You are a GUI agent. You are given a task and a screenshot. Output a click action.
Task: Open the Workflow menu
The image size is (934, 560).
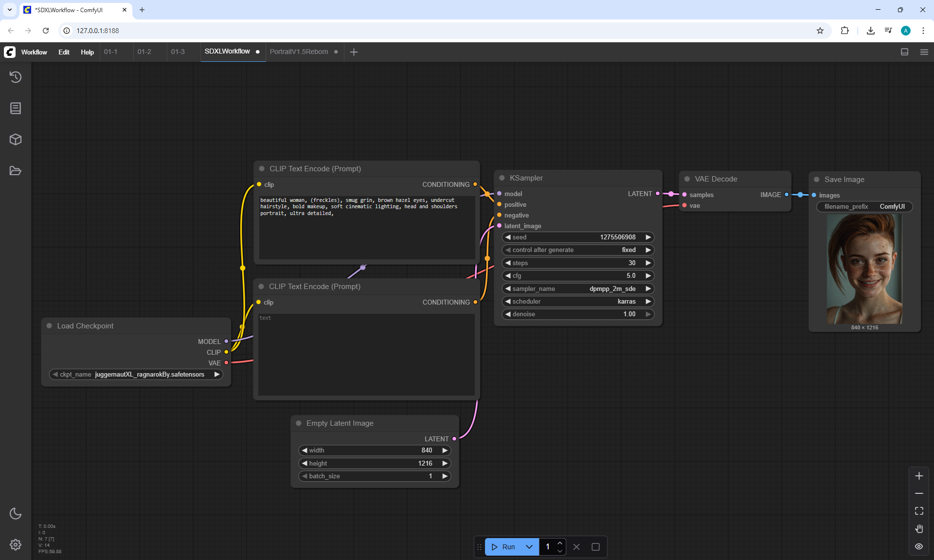pyautogui.click(x=34, y=52)
